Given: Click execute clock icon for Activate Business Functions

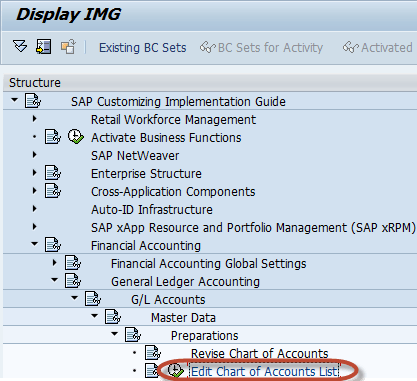Looking at the screenshot, I should [76, 137].
